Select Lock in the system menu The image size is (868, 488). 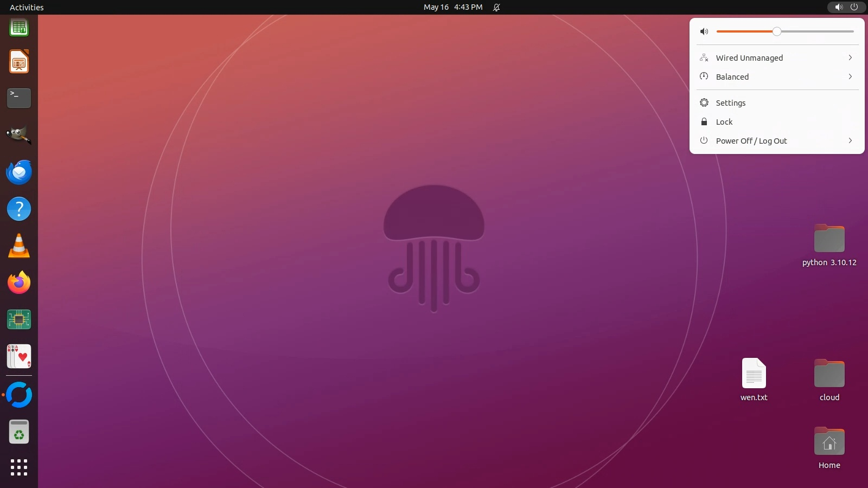(724, 122)
